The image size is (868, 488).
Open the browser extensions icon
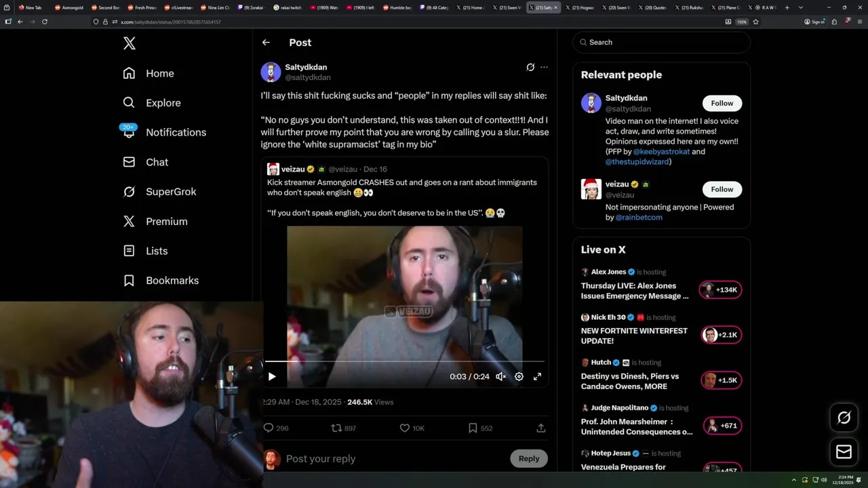coord(834,22)
